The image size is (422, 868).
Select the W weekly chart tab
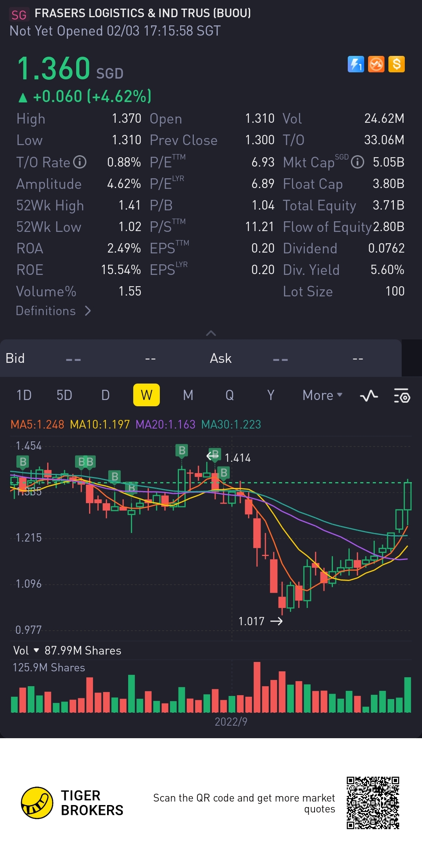(147, 395)
